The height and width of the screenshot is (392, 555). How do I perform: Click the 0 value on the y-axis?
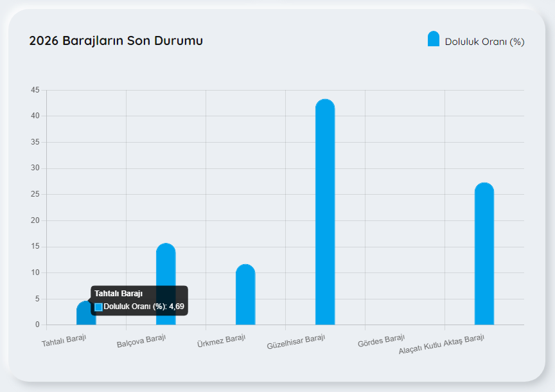tap(37, 325)
